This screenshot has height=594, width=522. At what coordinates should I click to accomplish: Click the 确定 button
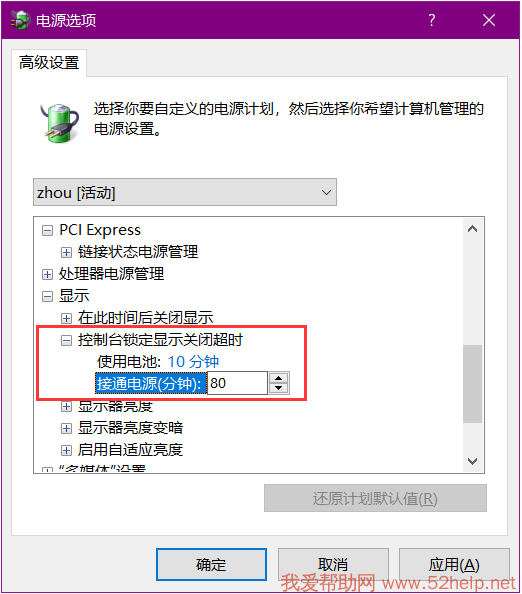click(x=211, y=564)
